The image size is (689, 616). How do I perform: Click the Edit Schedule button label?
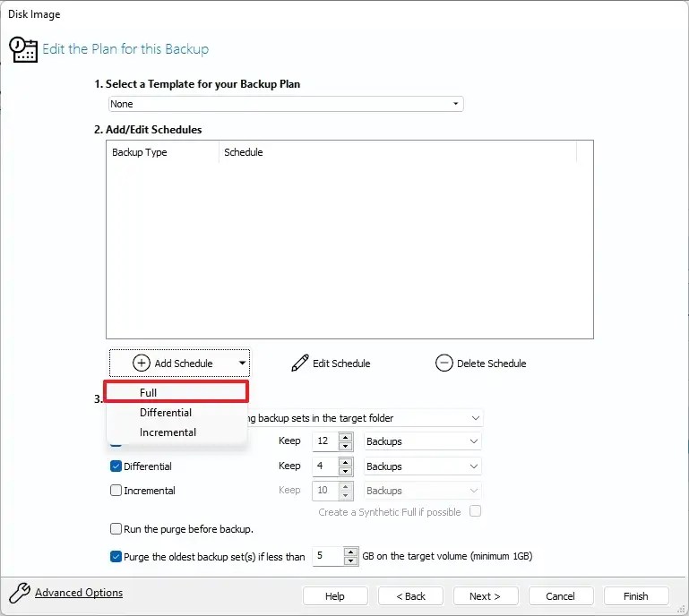341,364
